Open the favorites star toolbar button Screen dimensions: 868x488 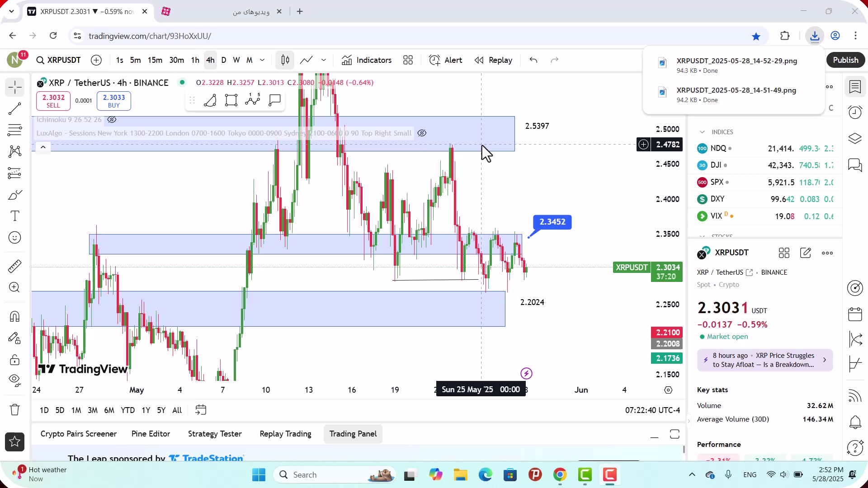[x=15, y=442]
